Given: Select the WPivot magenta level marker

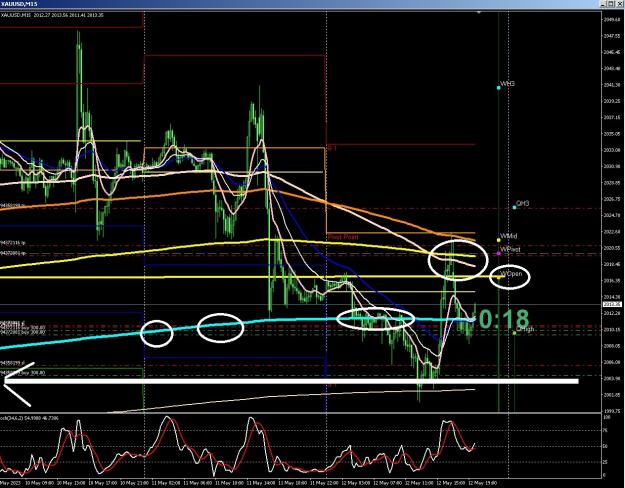Looking at the screenshot, I should 499,254.
